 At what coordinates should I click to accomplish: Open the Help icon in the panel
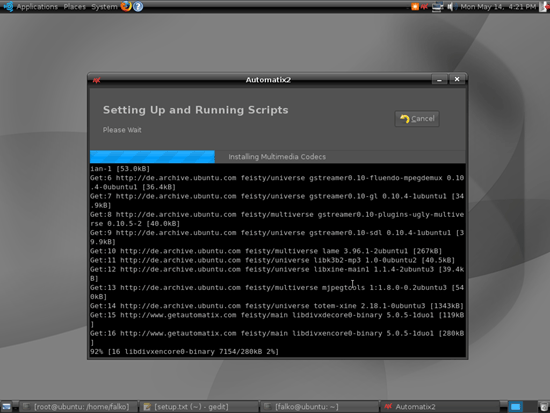click(x=138, y=6)
